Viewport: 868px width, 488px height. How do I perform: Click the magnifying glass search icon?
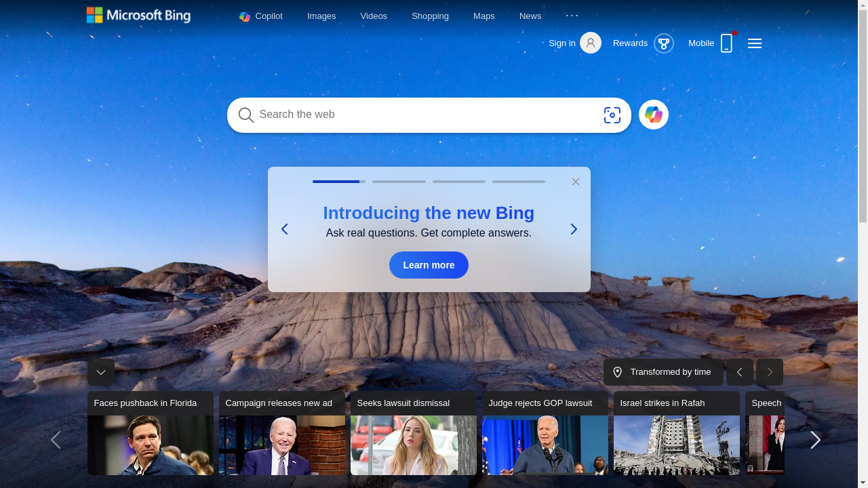click(245, 115)
